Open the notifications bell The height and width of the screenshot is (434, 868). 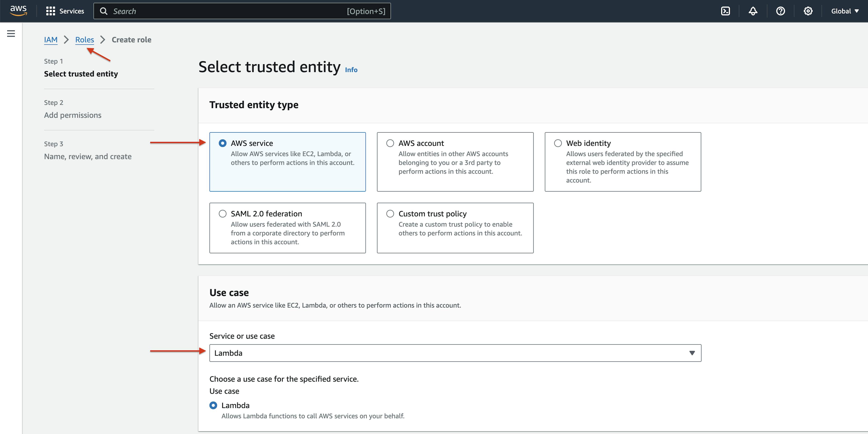(x=753, y=11)
